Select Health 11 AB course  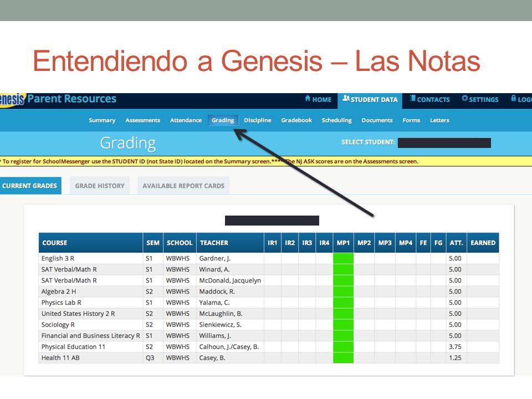click(60, 357)
